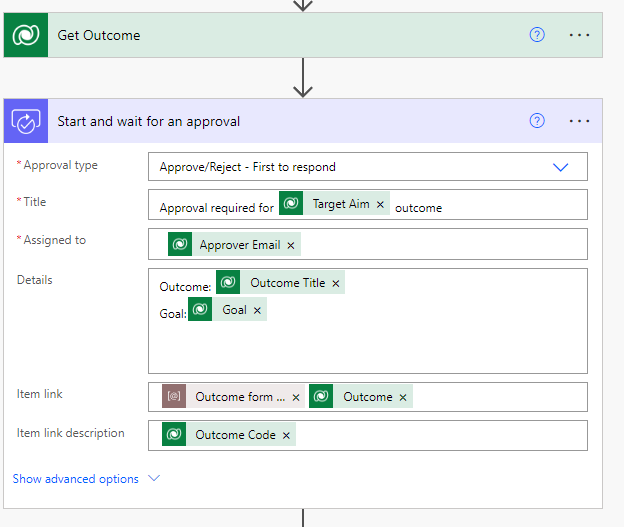Remove the Target Aim token
Viewport: 624px width, 527px height.
(380, 204)
